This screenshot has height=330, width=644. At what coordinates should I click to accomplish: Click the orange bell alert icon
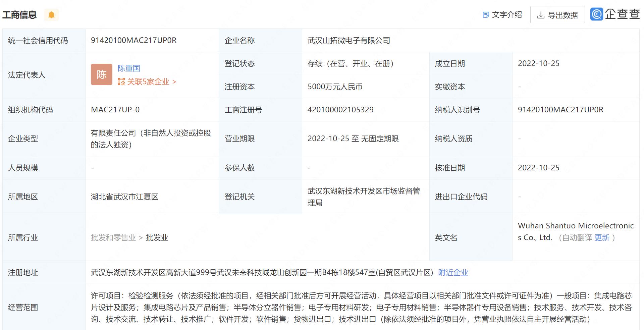point(51,15)
